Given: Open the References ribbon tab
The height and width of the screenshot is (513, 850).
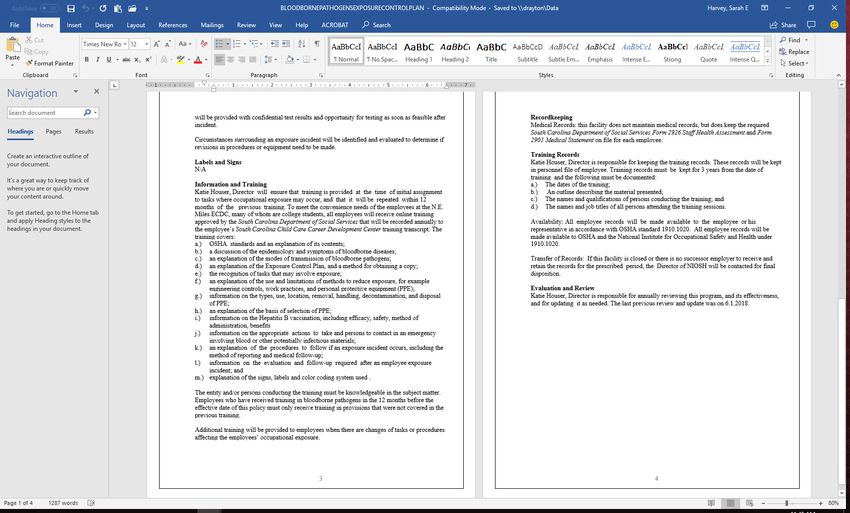Looking at the screenshot, I should (x=172, y=24).
